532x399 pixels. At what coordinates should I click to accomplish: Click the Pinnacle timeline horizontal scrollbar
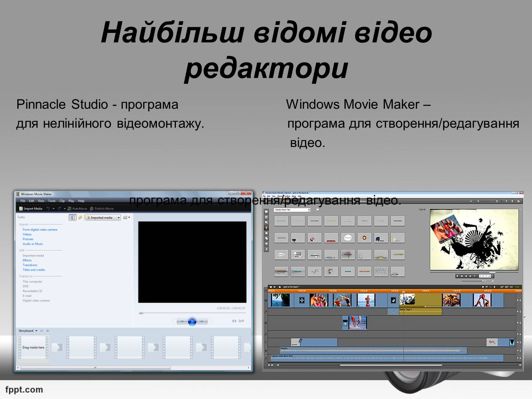tap(391, 365)
